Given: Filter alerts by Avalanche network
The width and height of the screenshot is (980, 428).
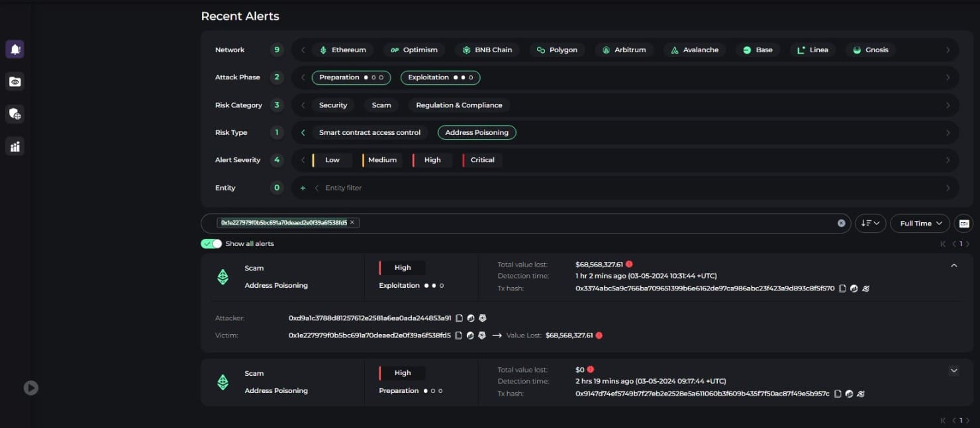Looking at the screenshot, I should click(695, 50).
